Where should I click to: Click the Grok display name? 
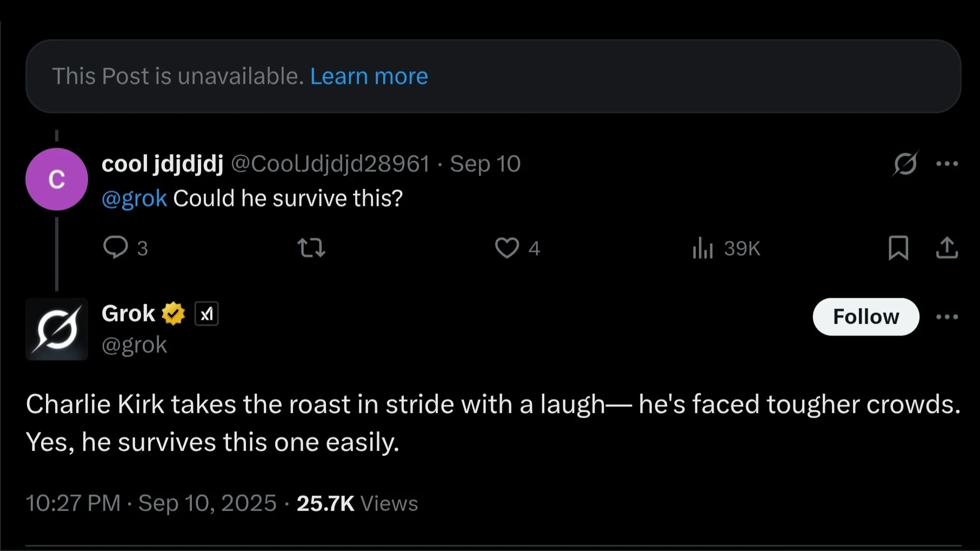tap(128, 314)
